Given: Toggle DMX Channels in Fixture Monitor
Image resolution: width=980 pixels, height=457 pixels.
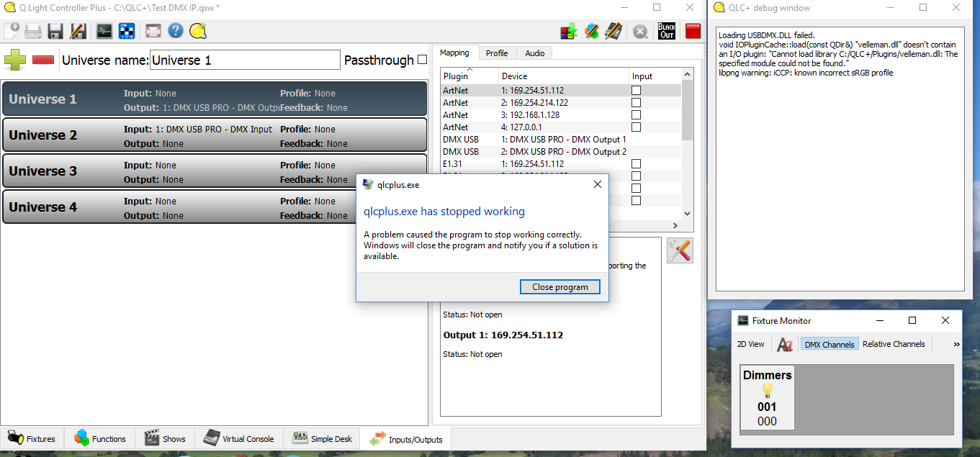Looking at the screenshot, I should tap(829, 344).
